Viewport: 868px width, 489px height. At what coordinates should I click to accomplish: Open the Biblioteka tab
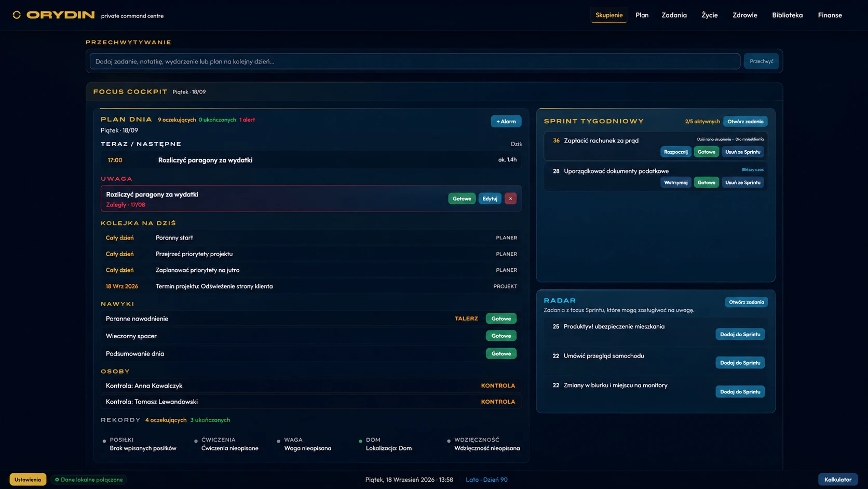tap(787, 15)
